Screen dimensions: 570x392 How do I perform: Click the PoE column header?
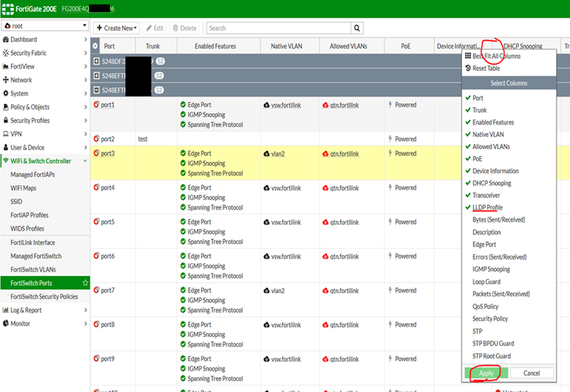click(x=406, y=46)
